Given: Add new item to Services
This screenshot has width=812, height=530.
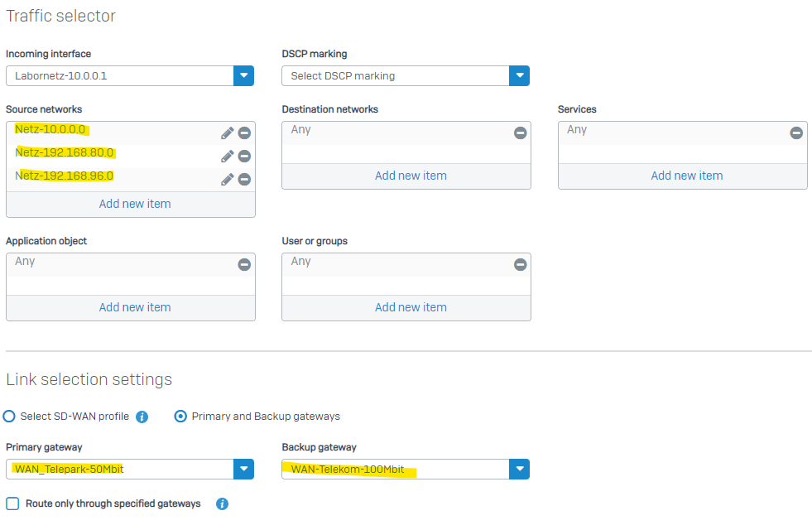Looking at the screenshot, I should click(687, 176).
